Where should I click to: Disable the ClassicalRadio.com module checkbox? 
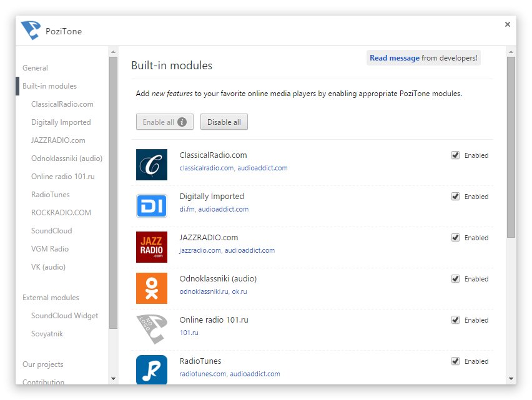coord(455,155)
